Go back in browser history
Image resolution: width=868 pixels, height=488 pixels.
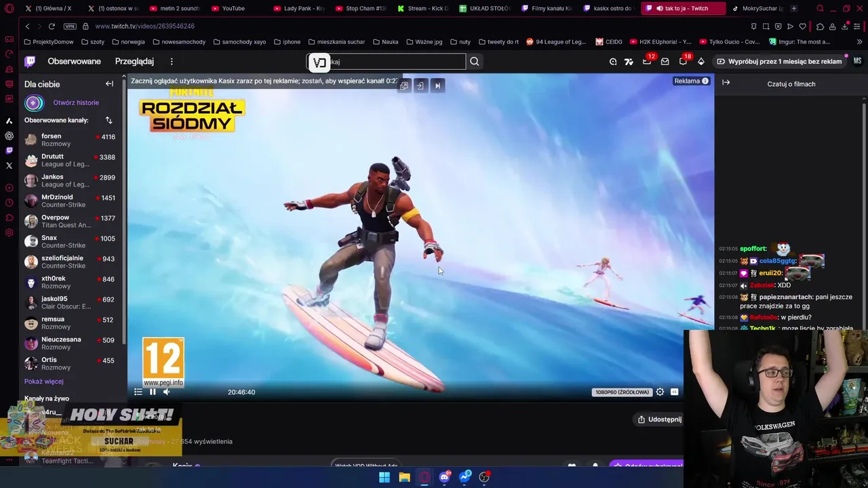28,26
